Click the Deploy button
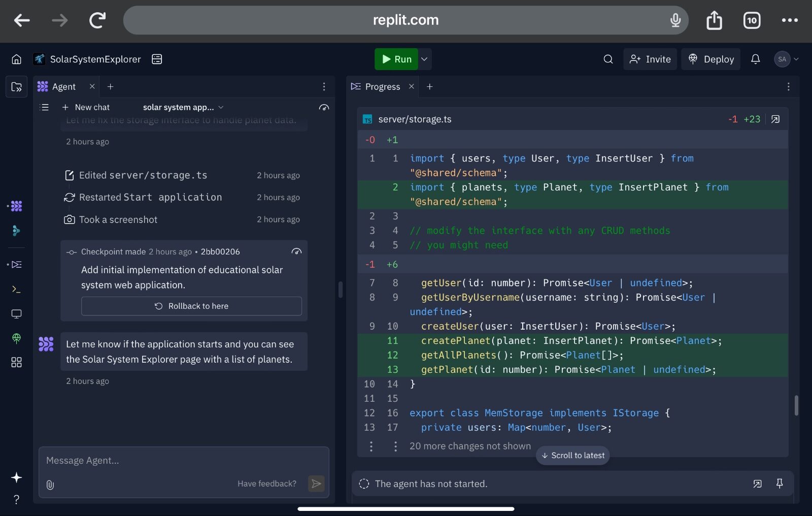Image resolution: width=812 pixels, height=516 pixels. click(710, 59)
